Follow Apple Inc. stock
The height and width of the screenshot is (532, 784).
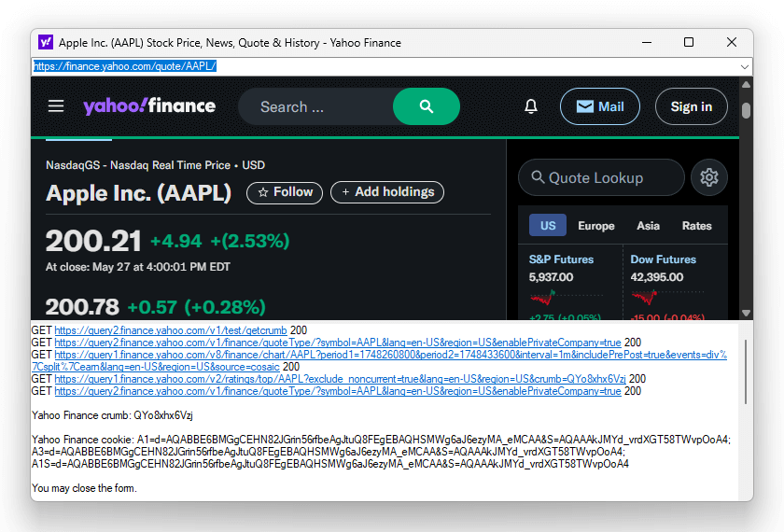285,192
